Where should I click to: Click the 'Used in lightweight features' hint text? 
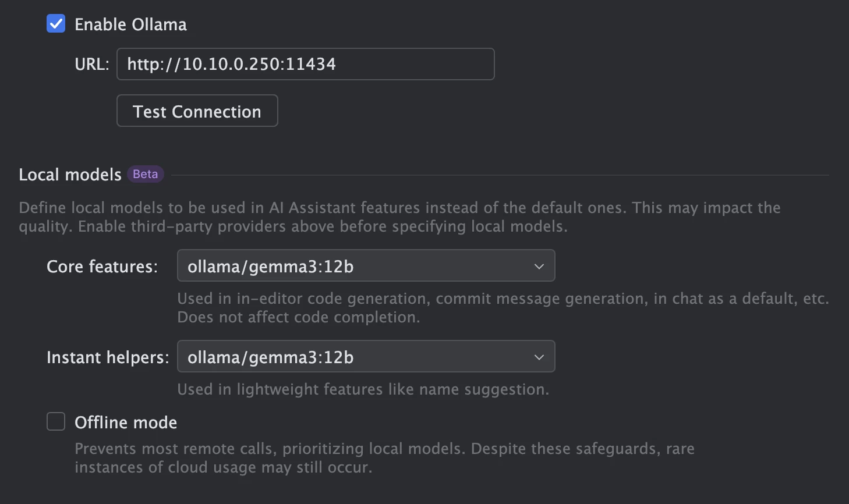(363, 389)
